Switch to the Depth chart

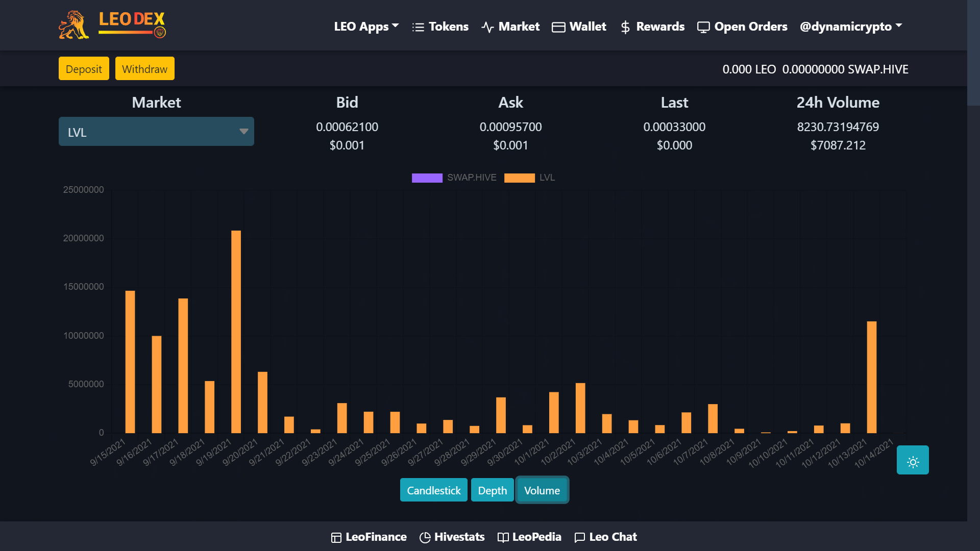pos(492,490)
